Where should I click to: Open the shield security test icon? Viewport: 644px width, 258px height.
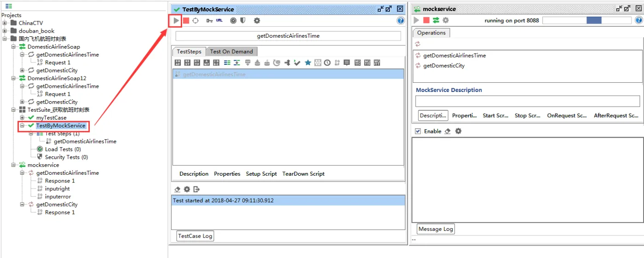[x=243, y=21]
